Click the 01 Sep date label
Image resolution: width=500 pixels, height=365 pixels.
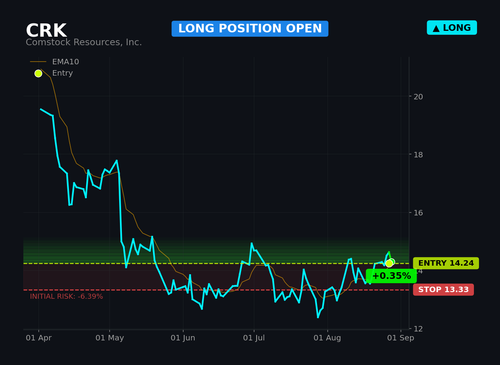(401, 338)
